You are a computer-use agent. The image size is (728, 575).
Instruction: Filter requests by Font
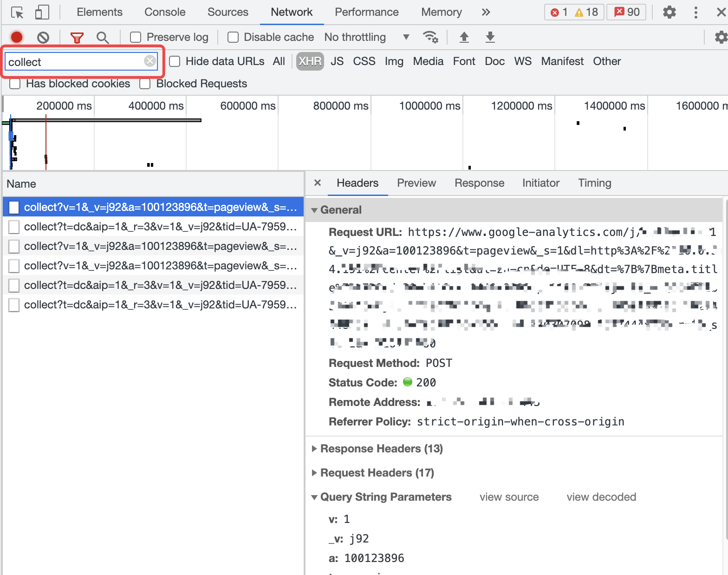click(x=464, y=61)
